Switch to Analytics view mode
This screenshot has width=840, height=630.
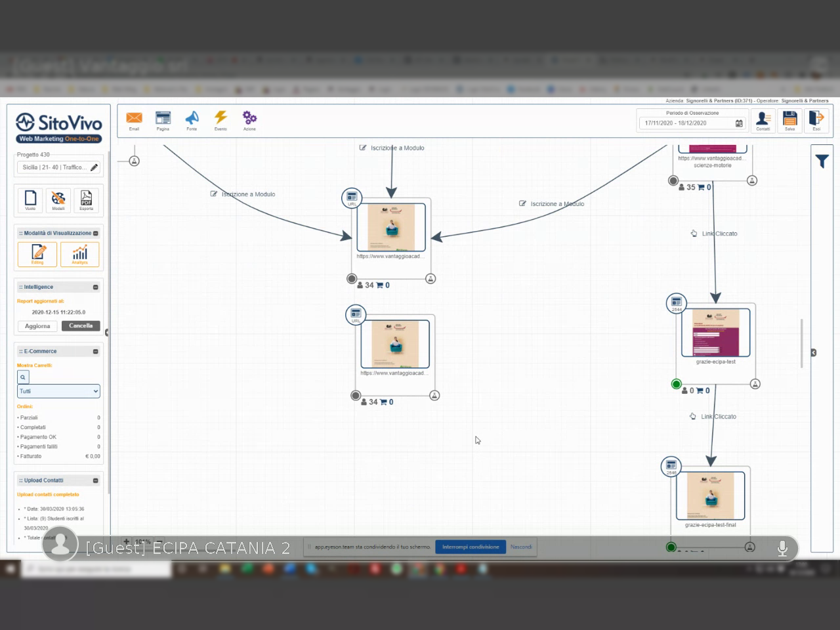79,255
